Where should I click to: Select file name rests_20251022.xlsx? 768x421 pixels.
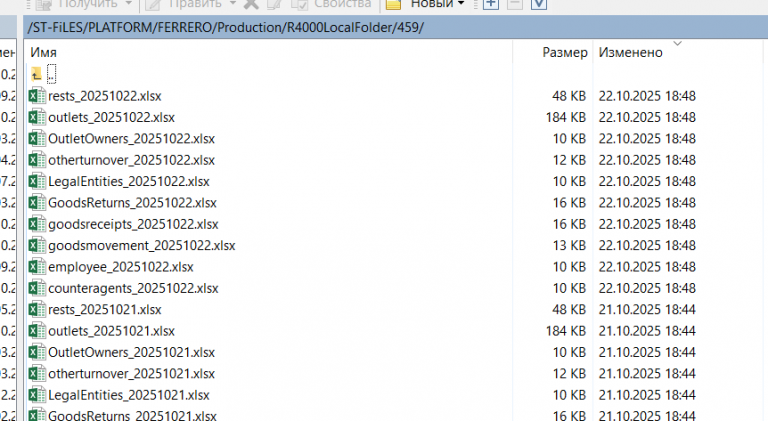(x=105, y=96)
